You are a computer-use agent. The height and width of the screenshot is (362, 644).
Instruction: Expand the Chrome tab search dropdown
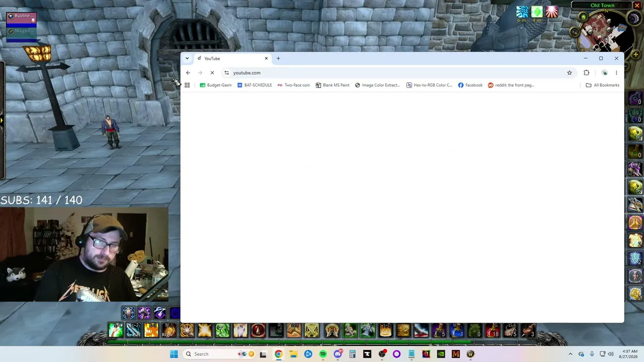[187, 58]
